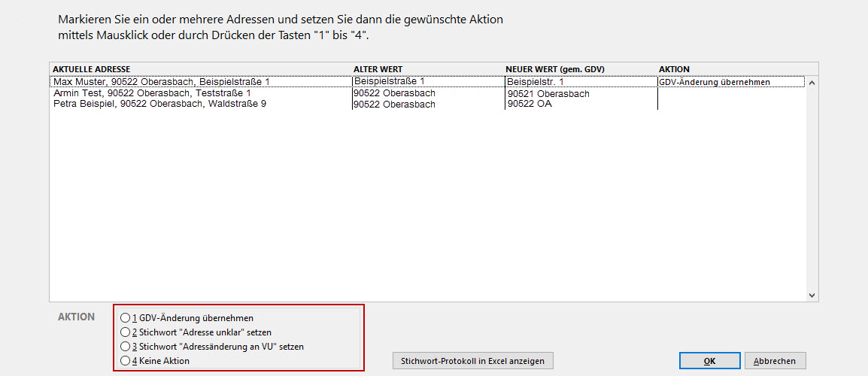Click old value "Beispielstraße 1" cell
868x376 pixels.
point(389,81)
